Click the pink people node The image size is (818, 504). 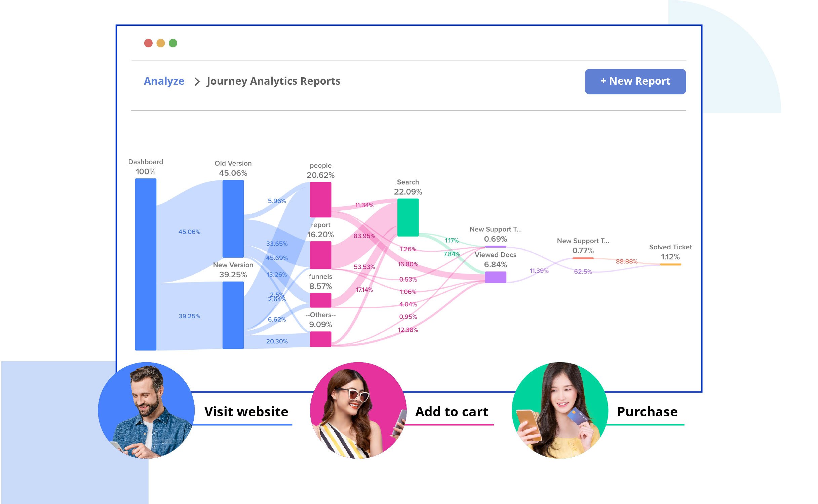[x=320, y=200]
